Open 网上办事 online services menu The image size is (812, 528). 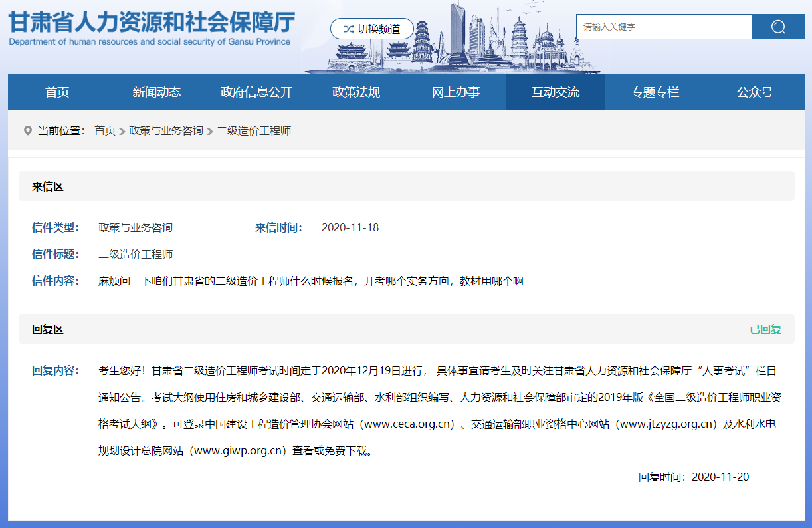tap(456, 92)
